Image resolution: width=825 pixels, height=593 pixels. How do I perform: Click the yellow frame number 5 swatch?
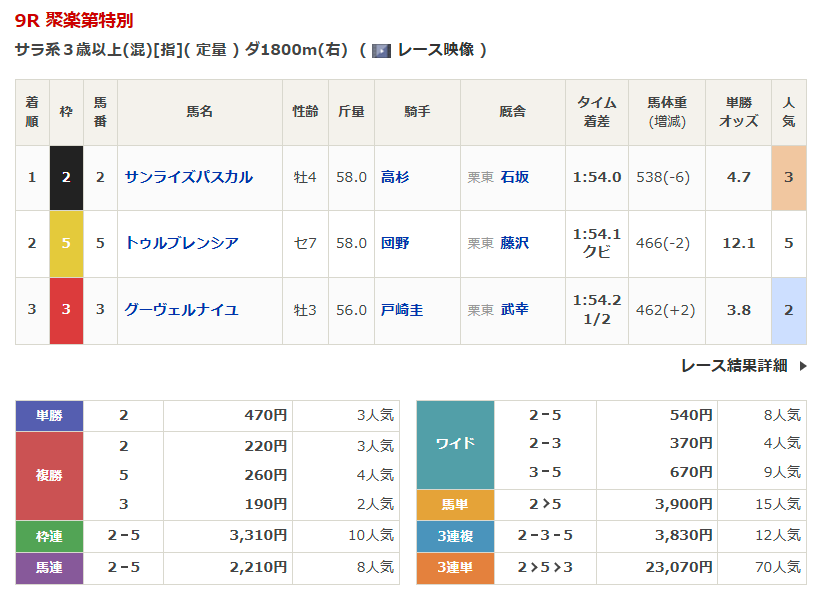click(66, 243)
